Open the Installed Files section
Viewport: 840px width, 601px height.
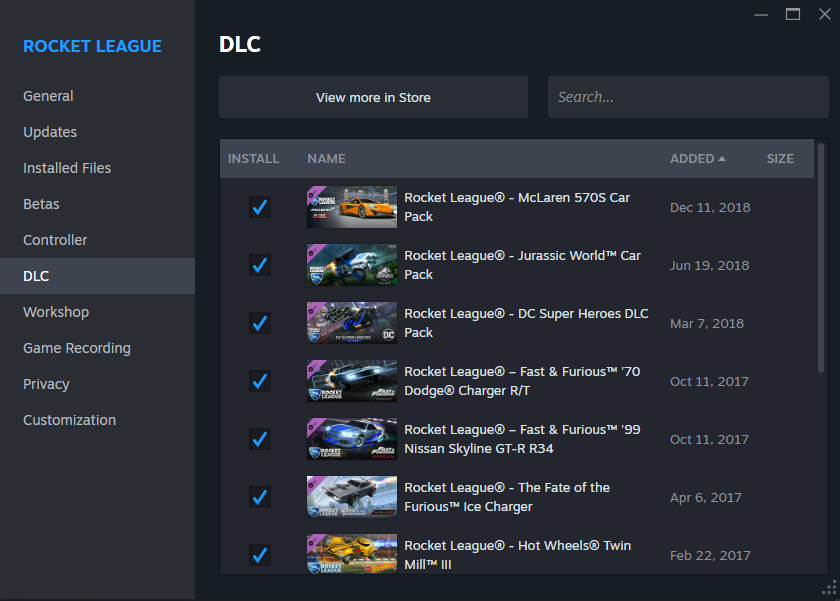coord(69,167)
